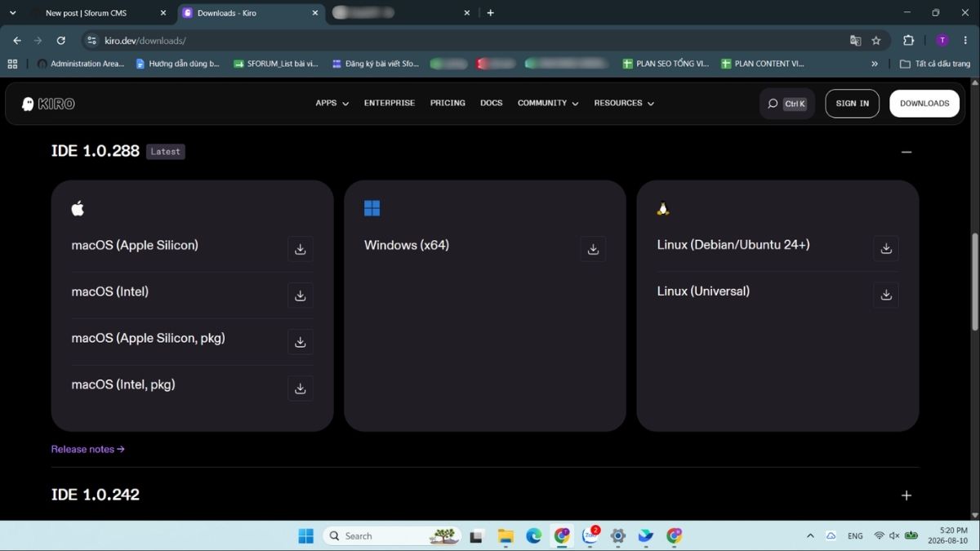Download macOS (Apple Silicon) installer
The image size is (980, 551).
301,249
